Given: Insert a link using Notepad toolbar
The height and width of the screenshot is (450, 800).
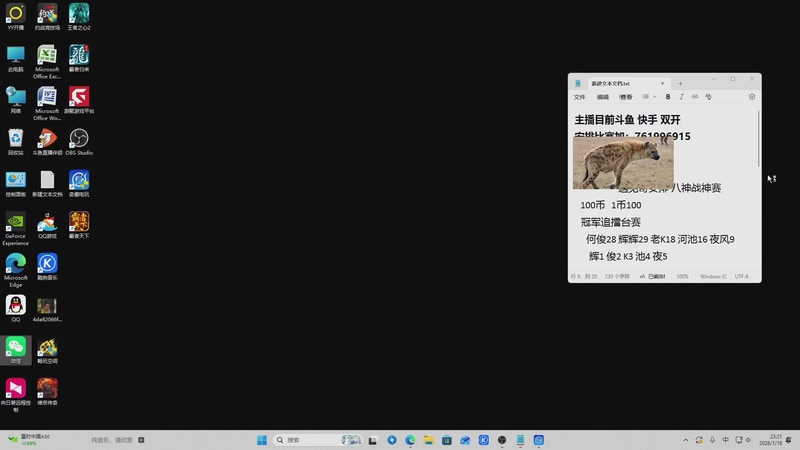Looking at the screenshot, I should pos(695,97).
